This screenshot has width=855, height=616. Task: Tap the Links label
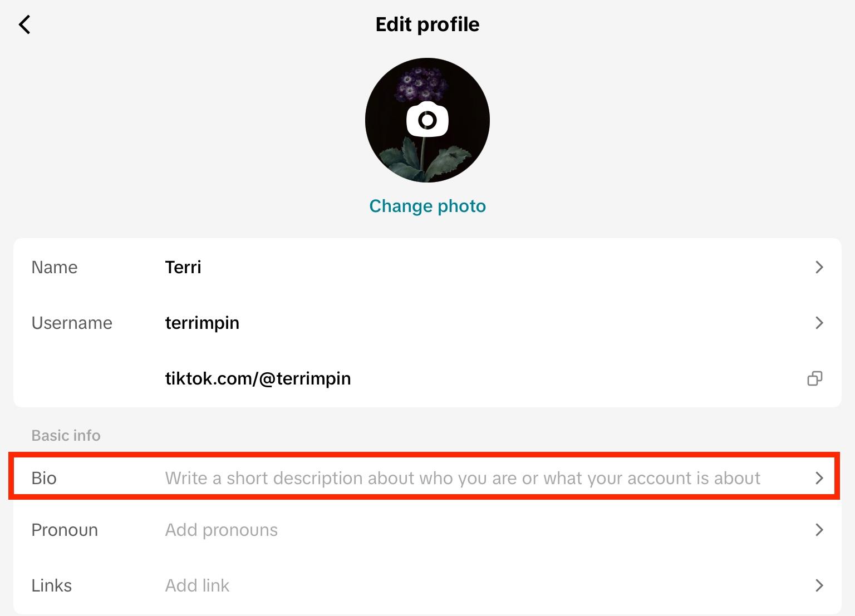coord(52,585)
